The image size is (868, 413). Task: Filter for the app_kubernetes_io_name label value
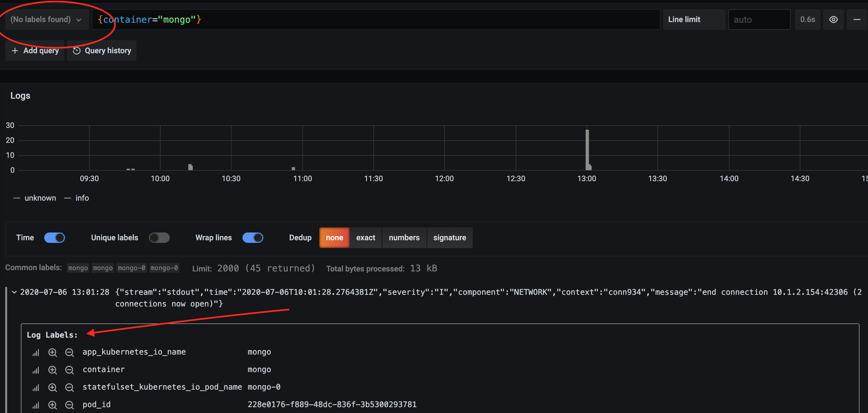click(53, 352)
